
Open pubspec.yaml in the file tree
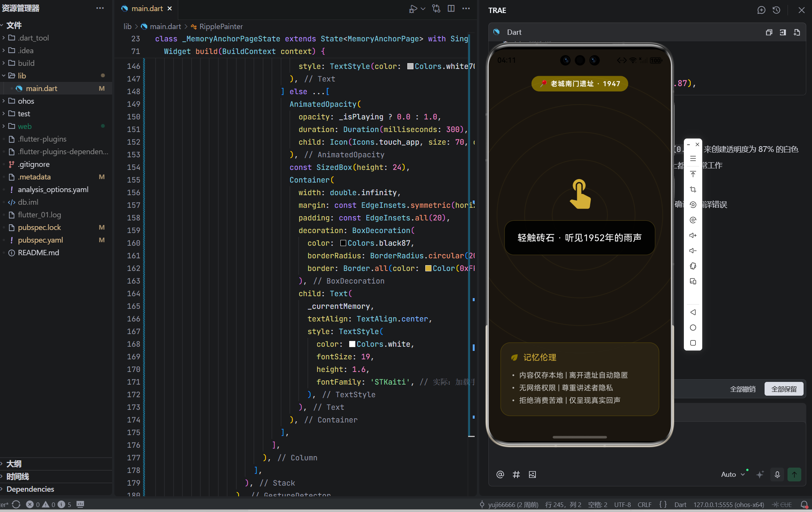pos(40,240)
